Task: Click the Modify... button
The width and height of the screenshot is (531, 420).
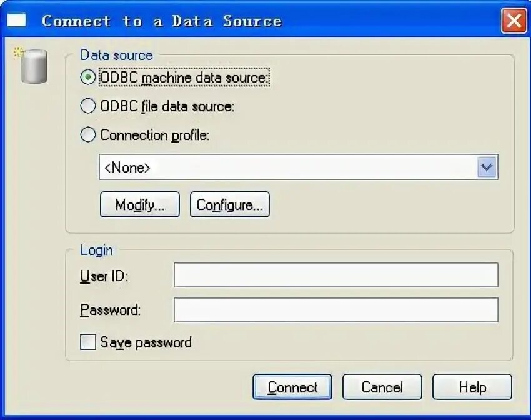Action: 140,204
